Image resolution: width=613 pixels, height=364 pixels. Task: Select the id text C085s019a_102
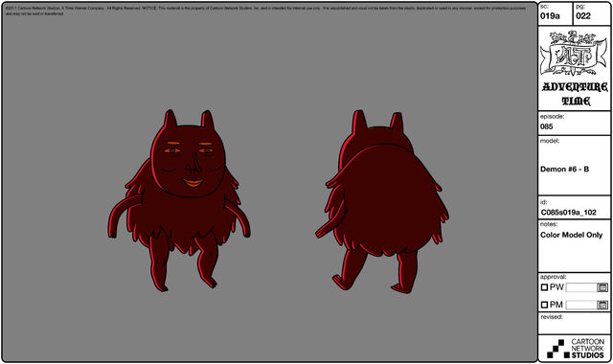click(568, 213)
